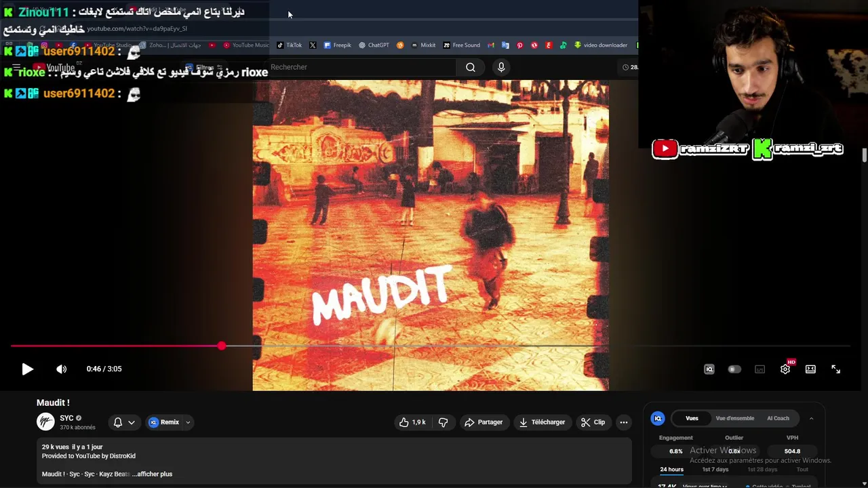
Task: Mute the video volume speaker icon
Action: click(61, 369)
